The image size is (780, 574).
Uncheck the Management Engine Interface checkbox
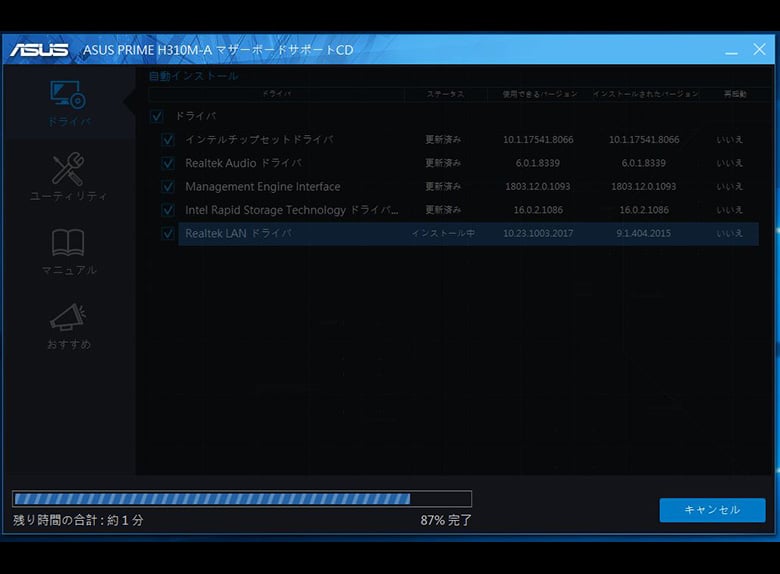coord(168,187)
